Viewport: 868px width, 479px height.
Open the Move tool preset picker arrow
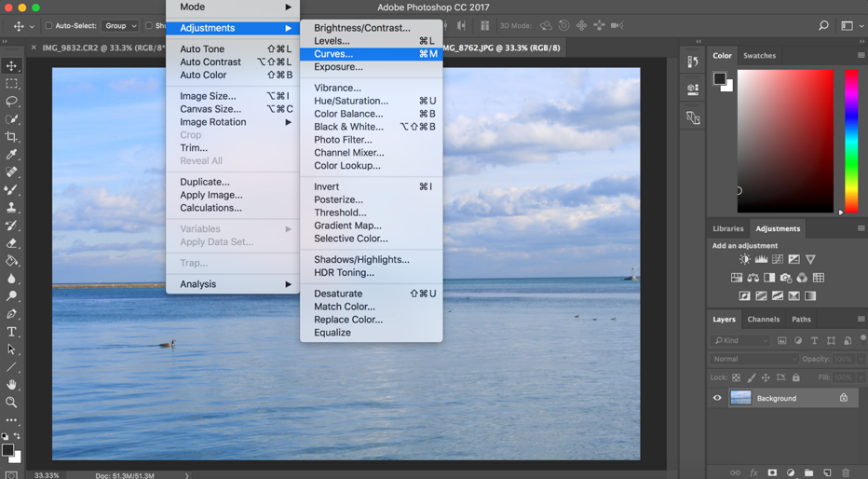click(x=32, y=26)
